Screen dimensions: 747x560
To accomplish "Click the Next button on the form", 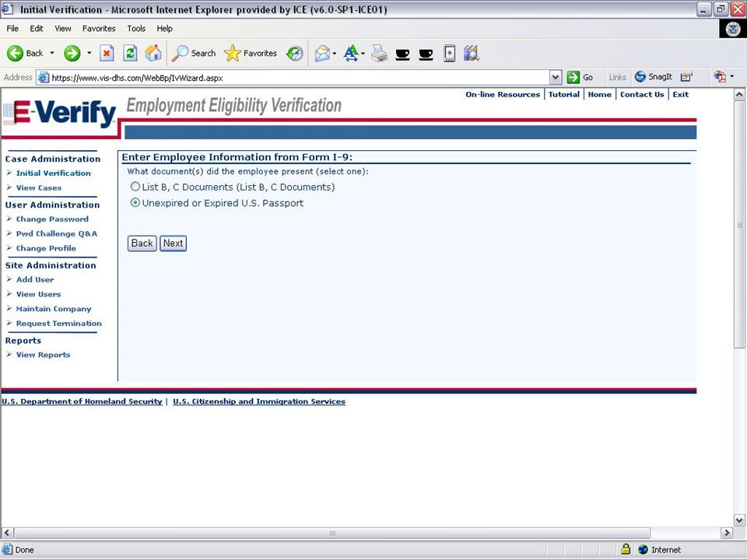I will pyautogui.click(x=173, y=243).
